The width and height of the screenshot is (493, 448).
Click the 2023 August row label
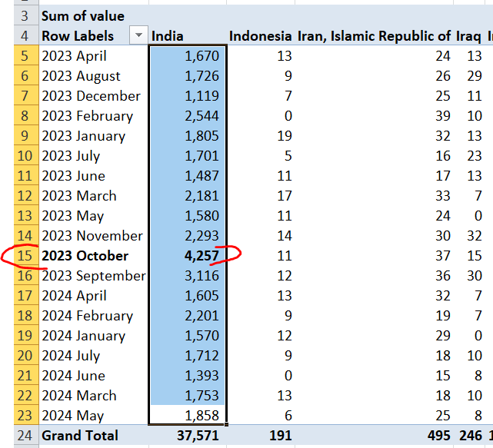[x=81, y=76]
